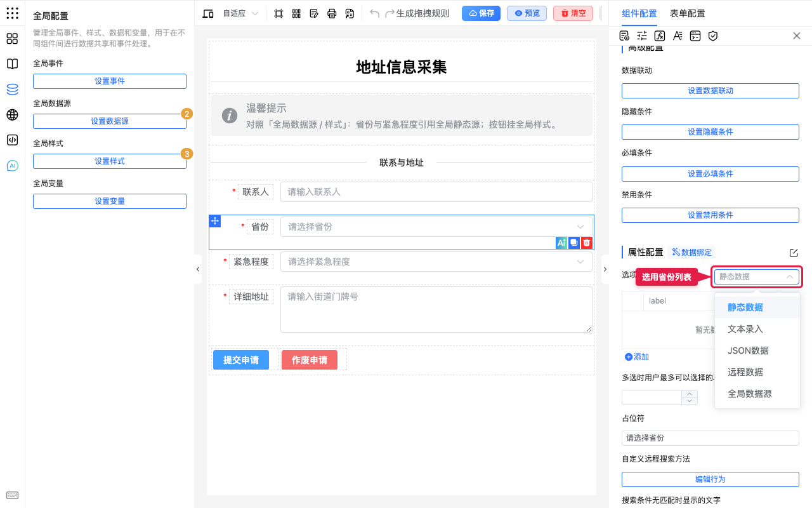Redo the last canvas action
The image size is (812, 508).
(x=390, y=13)
